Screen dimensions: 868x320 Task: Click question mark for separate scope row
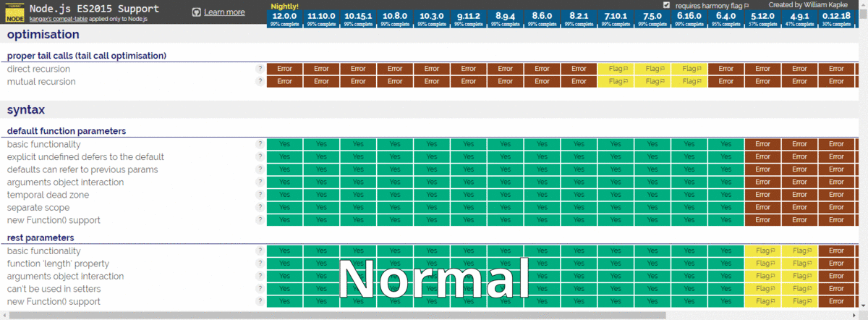[x=259, y=207]
